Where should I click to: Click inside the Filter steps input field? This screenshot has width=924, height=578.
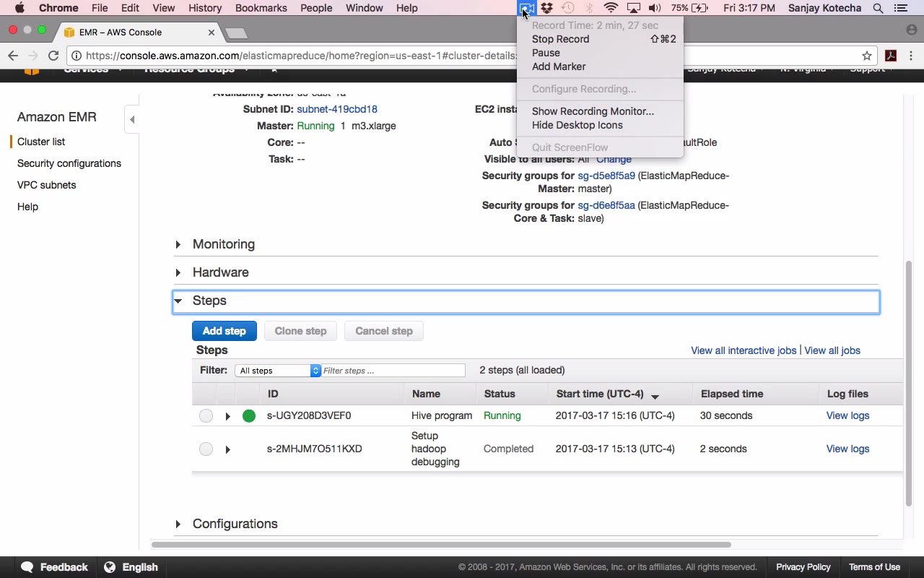(393, 371)
